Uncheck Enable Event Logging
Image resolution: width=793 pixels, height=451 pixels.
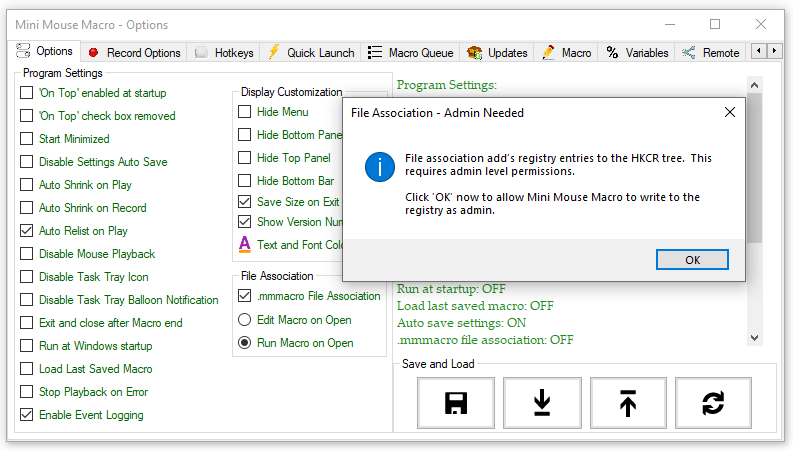coord(26,415)
